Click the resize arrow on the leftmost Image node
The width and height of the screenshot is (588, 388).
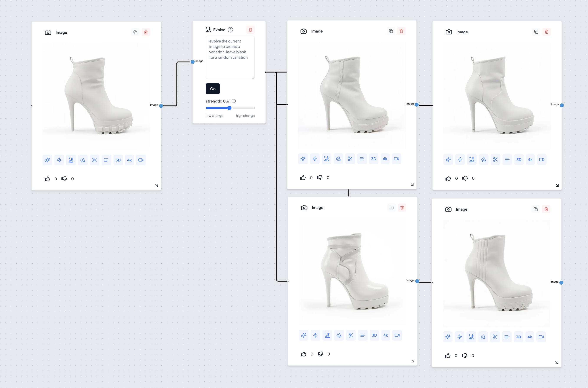pos(156,186)
